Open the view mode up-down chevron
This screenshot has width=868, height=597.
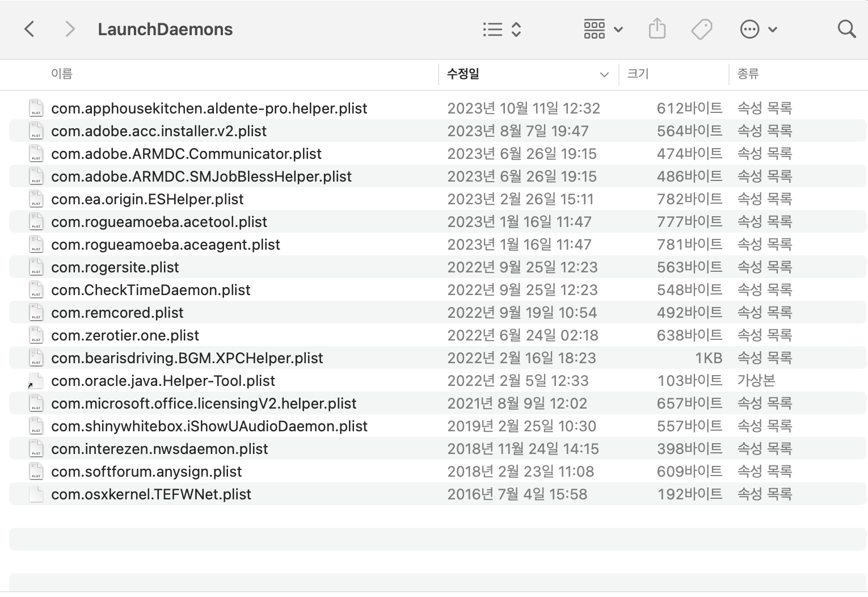coord(516,29)
